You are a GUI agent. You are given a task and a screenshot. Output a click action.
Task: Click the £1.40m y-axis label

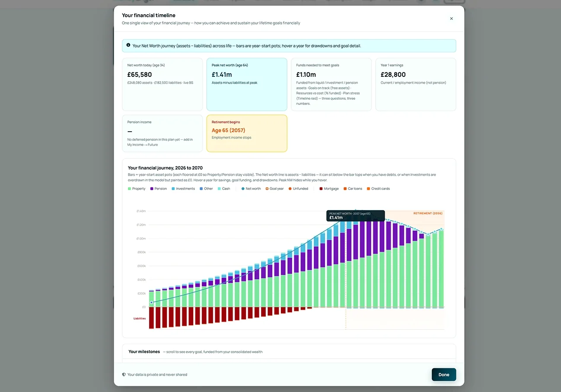tap(141, 211)
